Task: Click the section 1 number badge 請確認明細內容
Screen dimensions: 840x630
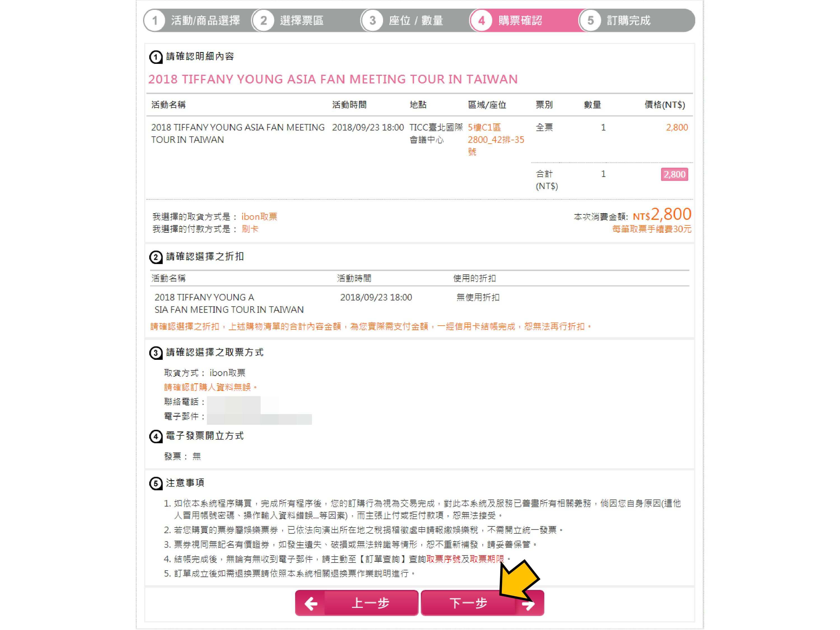Action: pos(156,57)
